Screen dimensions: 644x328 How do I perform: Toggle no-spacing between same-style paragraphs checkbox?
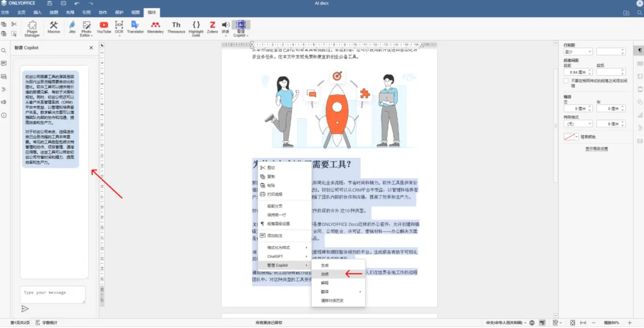click(x=566, y=81)
